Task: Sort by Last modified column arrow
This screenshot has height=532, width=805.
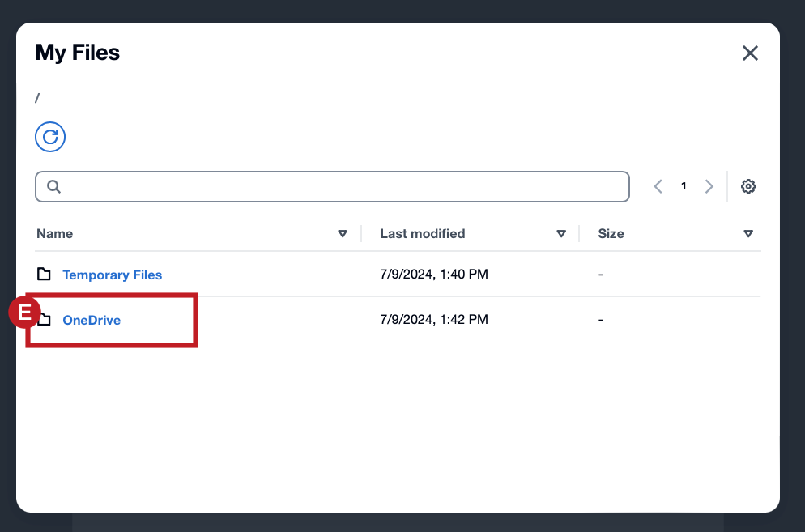Action: pos(561,234)
